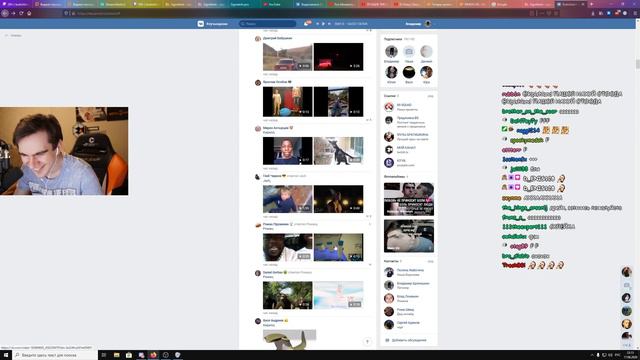Open the snake image at feed bottom
The height and width of the screenshot is (360, 640).
click(x=289, y=340)
